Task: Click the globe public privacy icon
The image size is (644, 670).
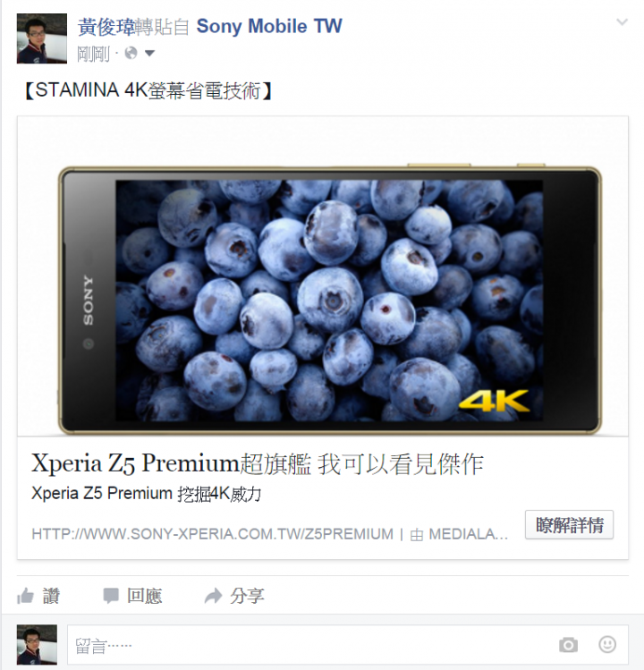Action: click(x=131, y=54)
